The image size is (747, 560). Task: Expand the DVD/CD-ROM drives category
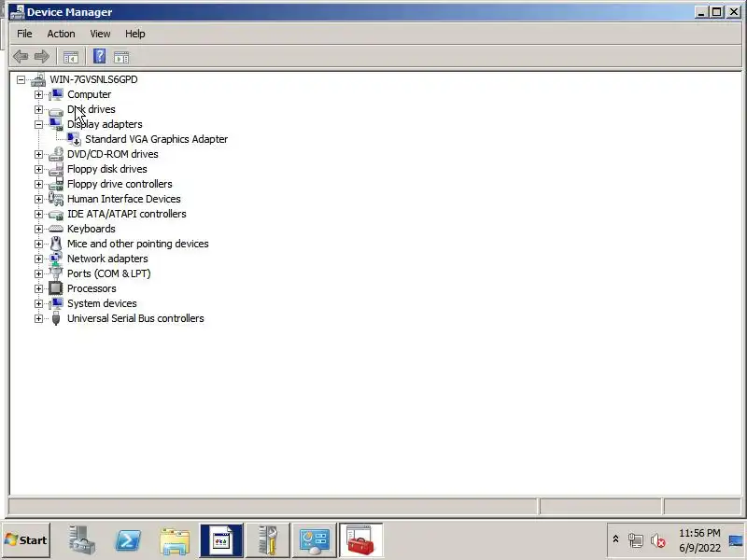(38, 154)
